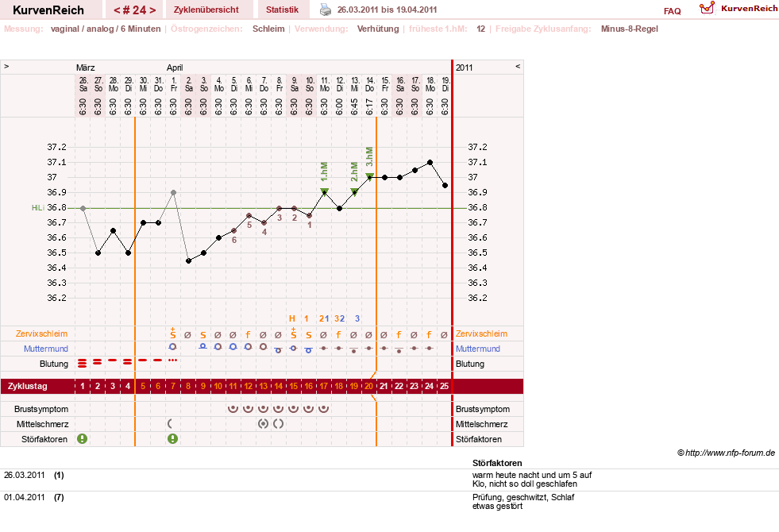Click the März month label

click(x=86, y=67)
